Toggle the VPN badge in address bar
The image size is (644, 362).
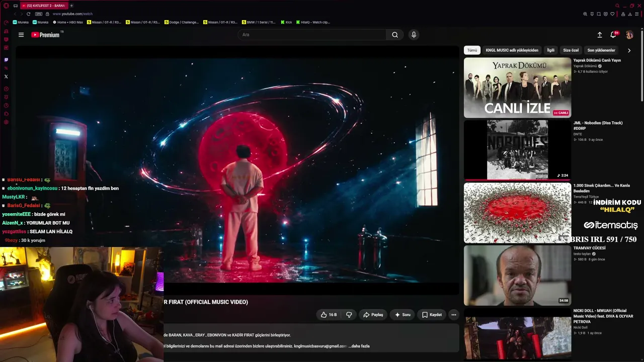pyautogui.click(x=39, y=14)
